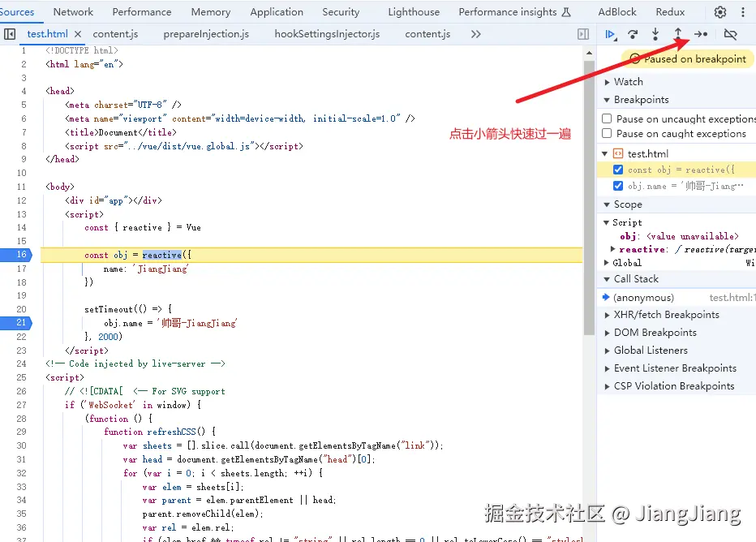This screenshot has height=542, width=756.
Task: Collapse test.html breakpoint group
Action: click(604, 154)
